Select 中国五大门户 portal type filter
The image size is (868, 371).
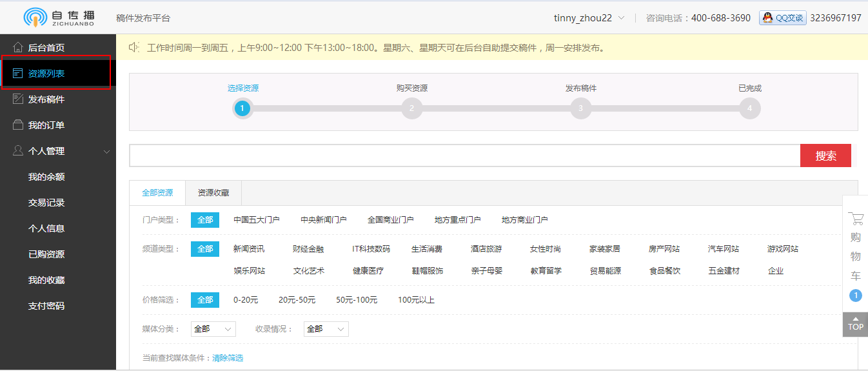coord(256,220)
